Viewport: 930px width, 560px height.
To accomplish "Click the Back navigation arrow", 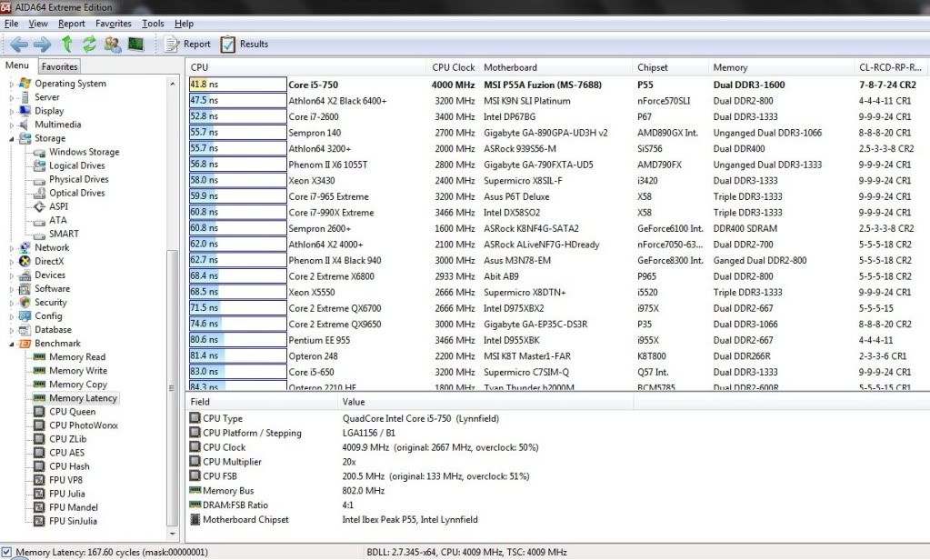I will 18,44.
